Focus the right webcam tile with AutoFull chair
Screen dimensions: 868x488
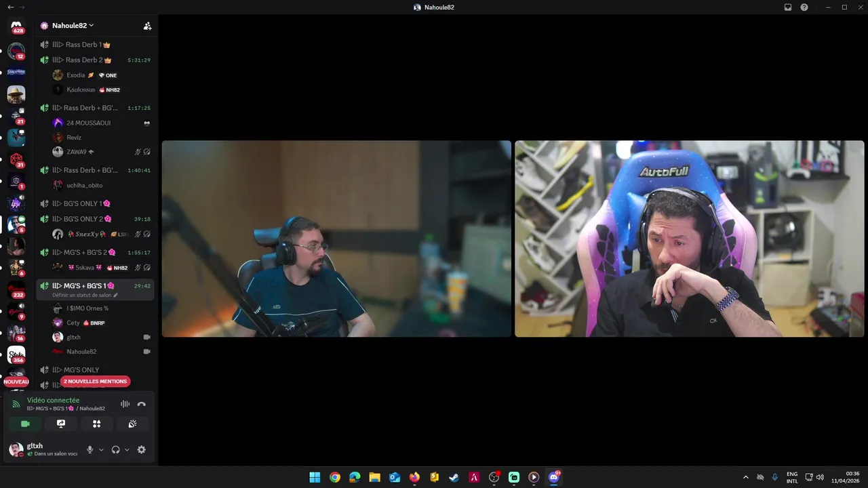pos(690,239)
